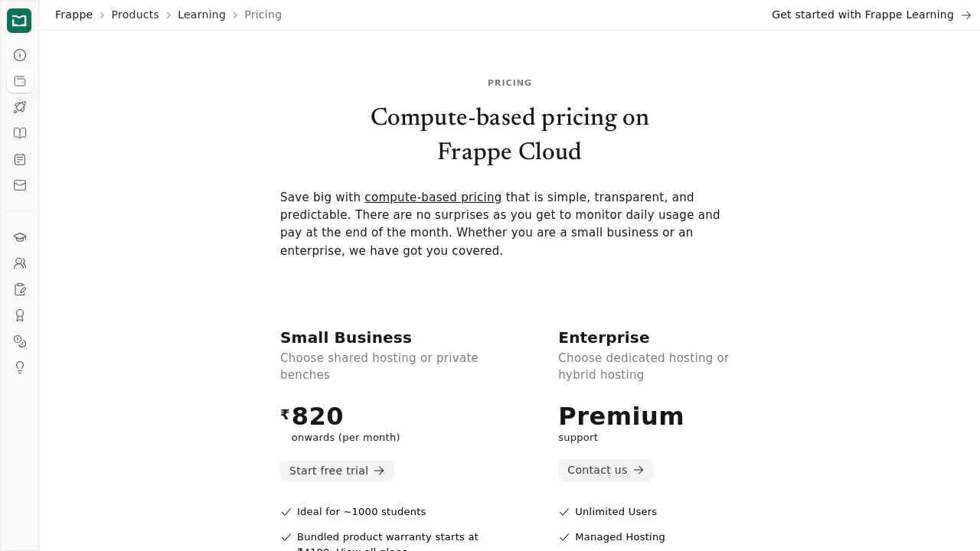Open the history clock icon in sidebar
The image size is (980, 551).
point(19,341)
